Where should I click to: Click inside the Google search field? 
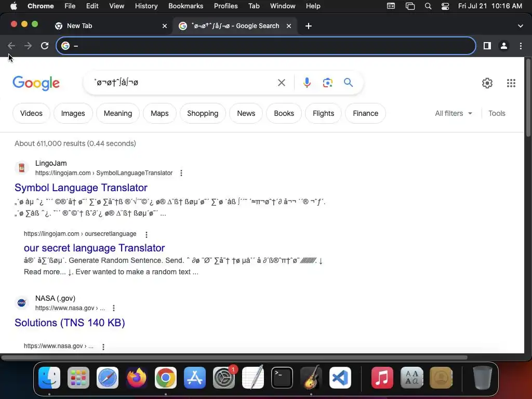click(x=183, y=83)
